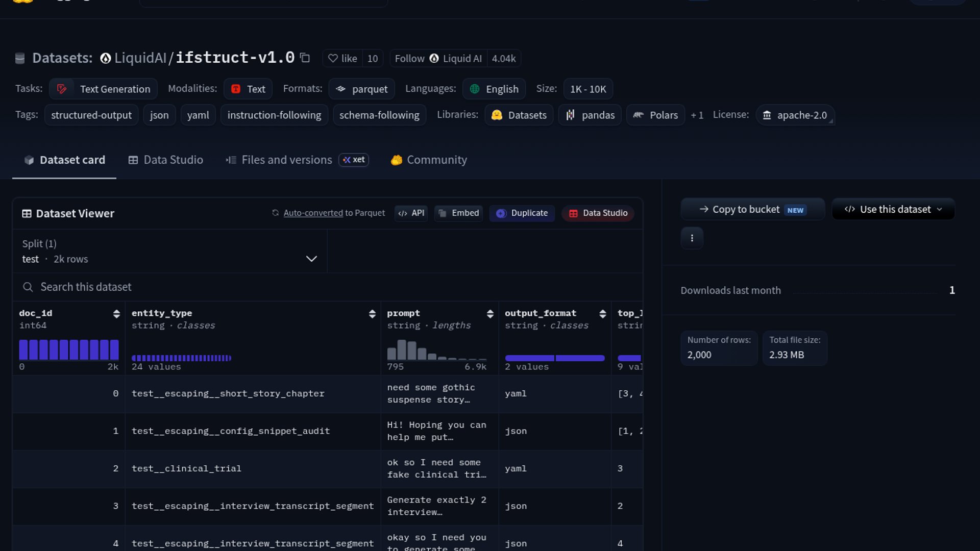This screenshot has width=980, height=551.
Task: Click the Auto-converted link
Action: point(313,213)
